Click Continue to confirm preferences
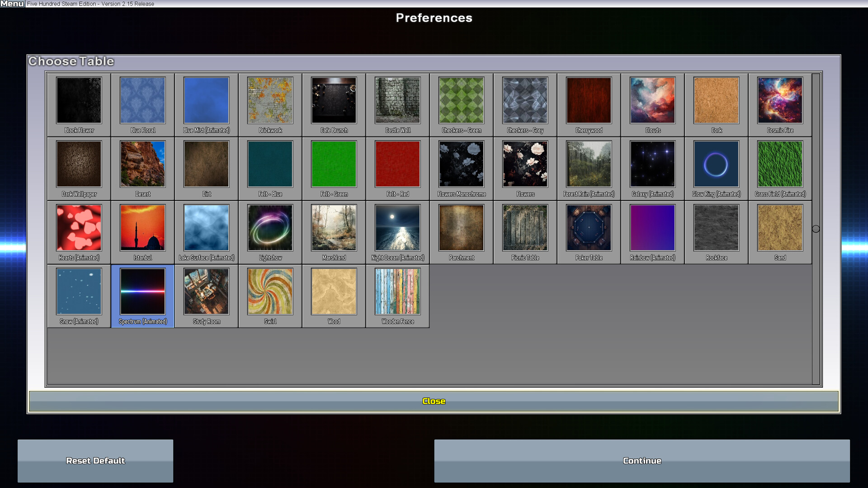 [642, 460]
